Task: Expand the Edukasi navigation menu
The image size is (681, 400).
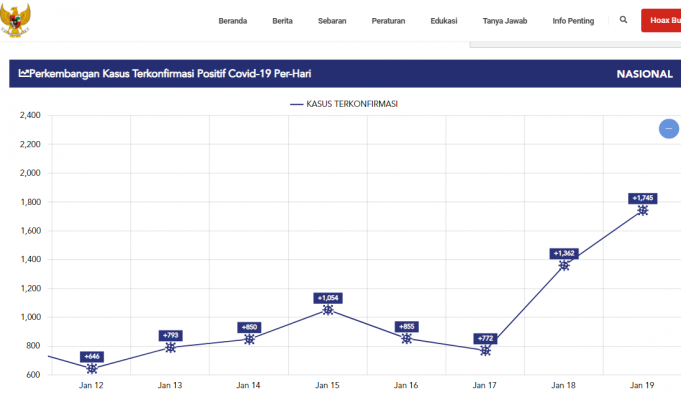Action: pyautogui.click(x=445, y=20)
